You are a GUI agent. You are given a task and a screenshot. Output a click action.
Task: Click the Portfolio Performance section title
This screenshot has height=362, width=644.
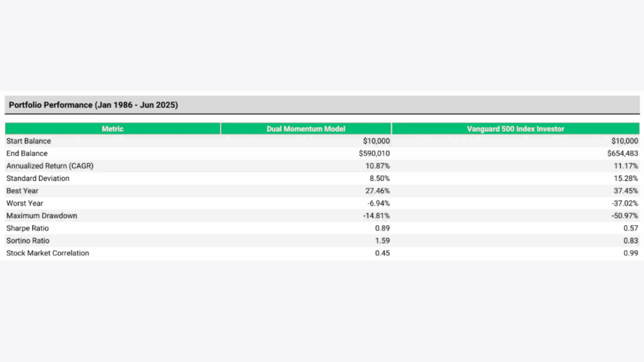(x=93, y=105)
